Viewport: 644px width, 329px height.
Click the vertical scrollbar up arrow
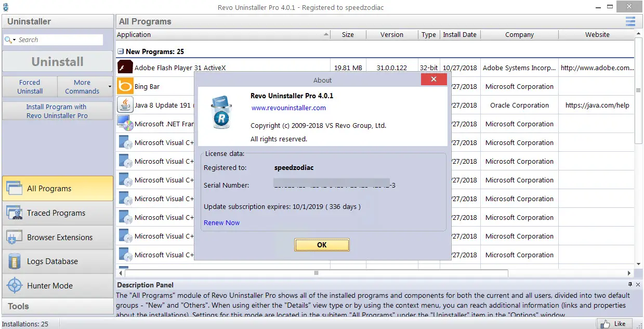(x=638, y=33)
